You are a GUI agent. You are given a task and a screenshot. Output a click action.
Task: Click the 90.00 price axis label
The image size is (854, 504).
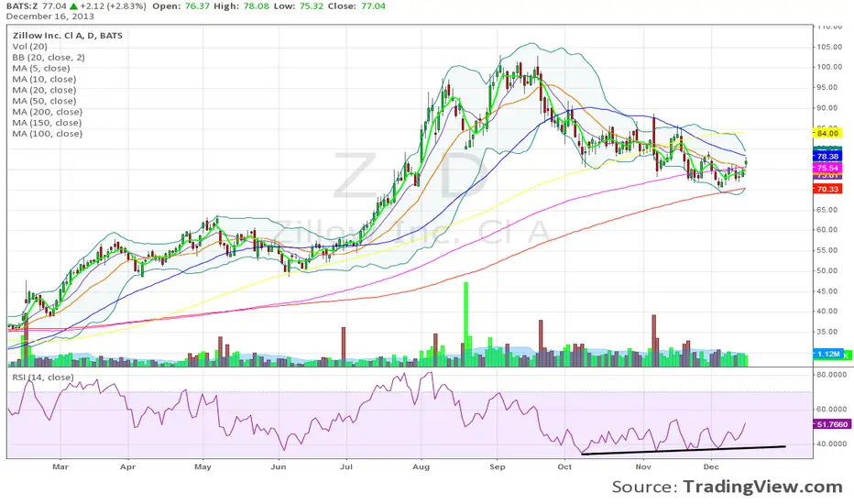coord(829,108)
